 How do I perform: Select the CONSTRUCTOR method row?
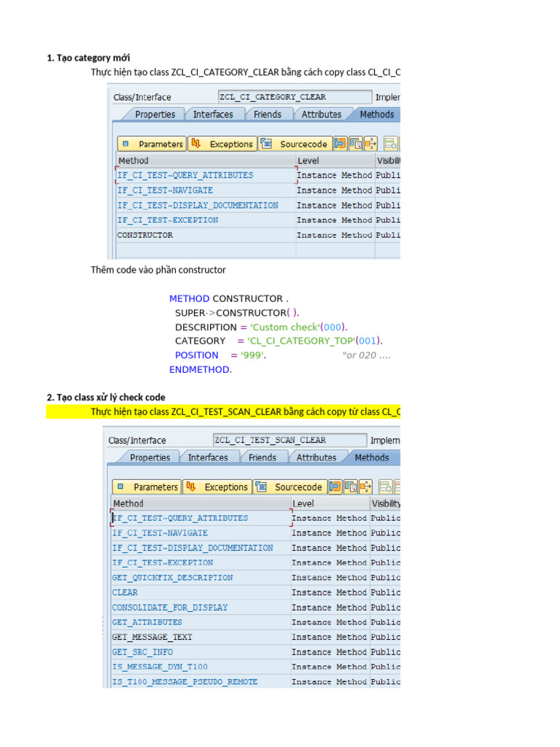click(x=145, y=236)
